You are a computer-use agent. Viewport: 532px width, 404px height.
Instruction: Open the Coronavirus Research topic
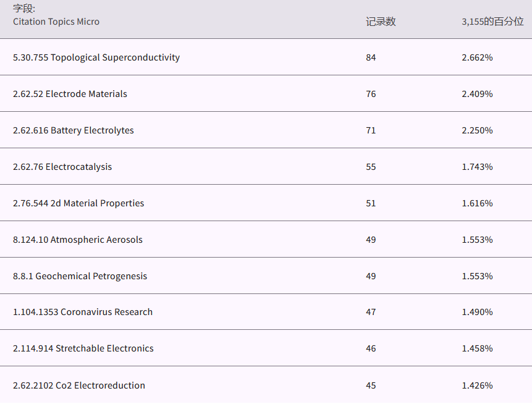[83, 312]
